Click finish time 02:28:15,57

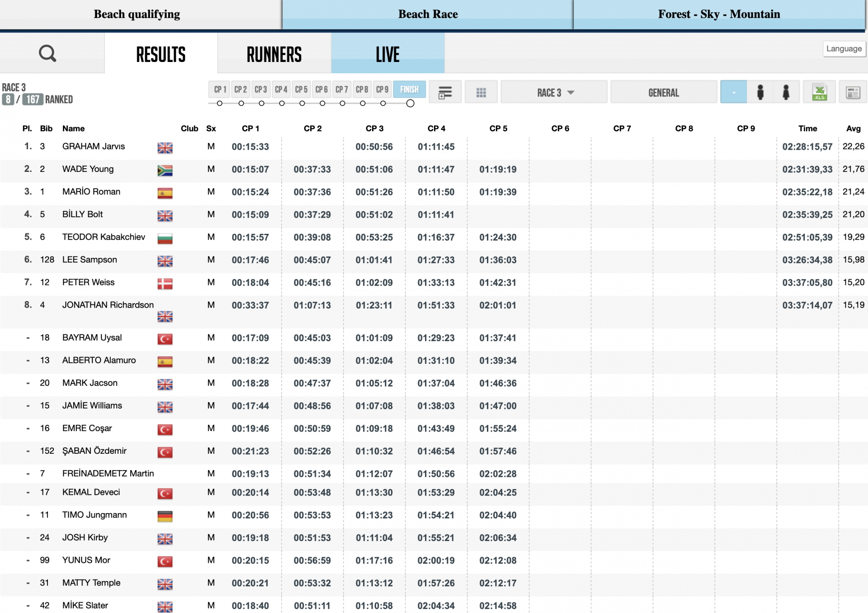click(807, 147)
